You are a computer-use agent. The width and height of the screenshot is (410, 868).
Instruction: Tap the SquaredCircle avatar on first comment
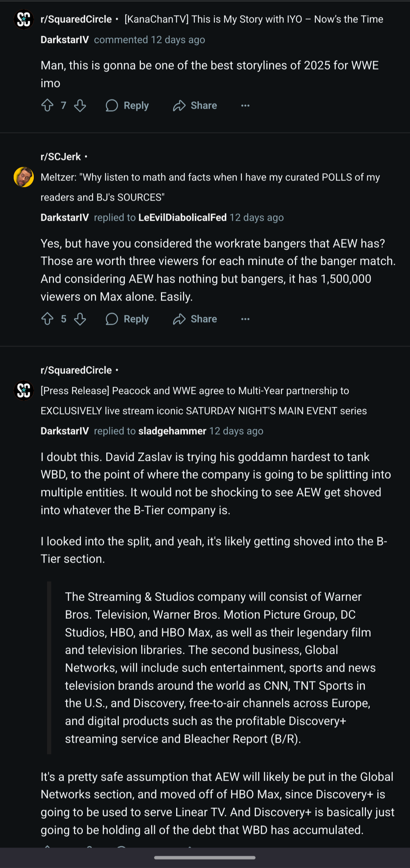[x=24, y=19]
